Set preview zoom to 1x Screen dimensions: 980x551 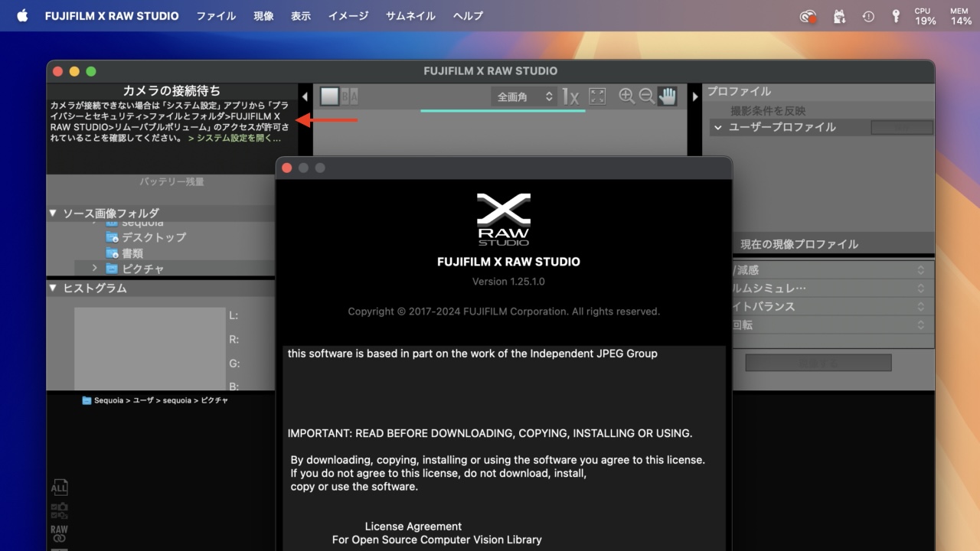pyautogui.click(x=570, y=96)
